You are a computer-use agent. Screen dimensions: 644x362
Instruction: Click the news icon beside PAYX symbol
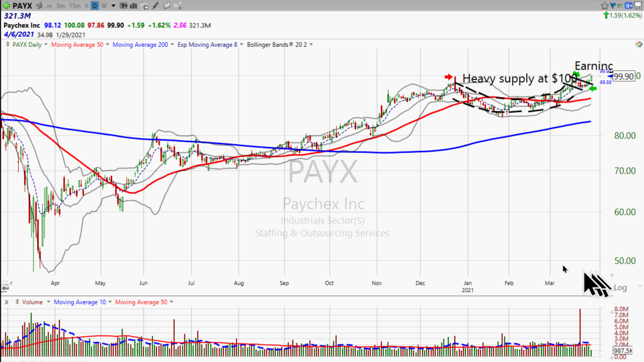pos(38,6)
